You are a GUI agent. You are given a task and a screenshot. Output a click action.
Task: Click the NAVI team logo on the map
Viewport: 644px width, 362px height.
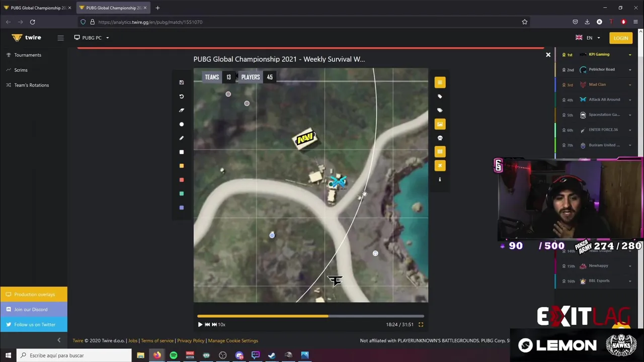tap(305, 138)
